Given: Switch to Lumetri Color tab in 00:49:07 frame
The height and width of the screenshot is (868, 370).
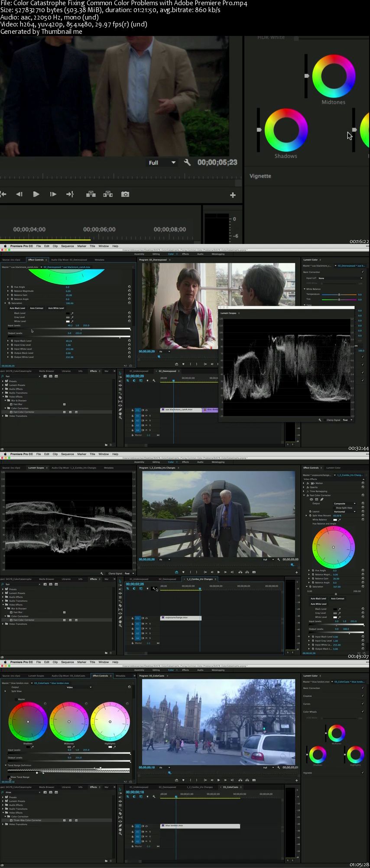Looking at the screenshot, I should (334, 468).
